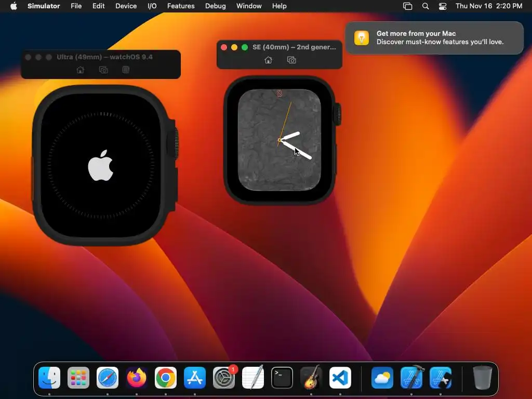Minimize the SE (40mm) simulator window
The height and width of the screenshot is (399, 532).
234,47
